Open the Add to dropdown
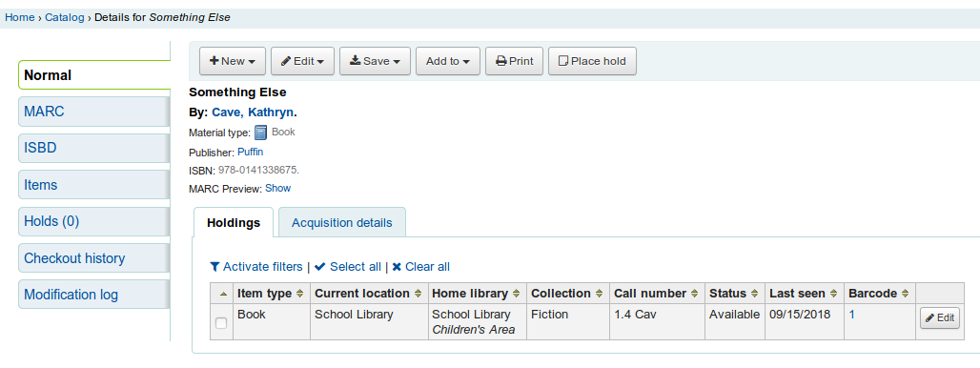Screen dimensions: 980x368 click(x=447, y=61)
